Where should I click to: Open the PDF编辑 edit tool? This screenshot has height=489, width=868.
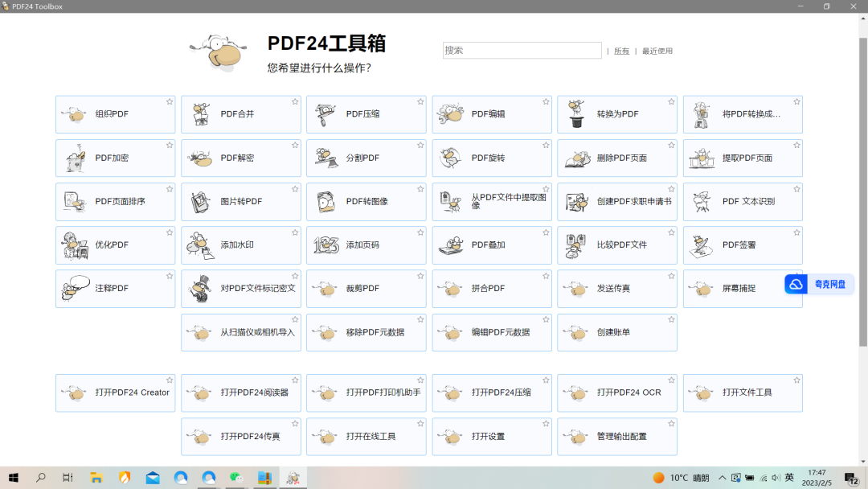[x=492, y=114]
